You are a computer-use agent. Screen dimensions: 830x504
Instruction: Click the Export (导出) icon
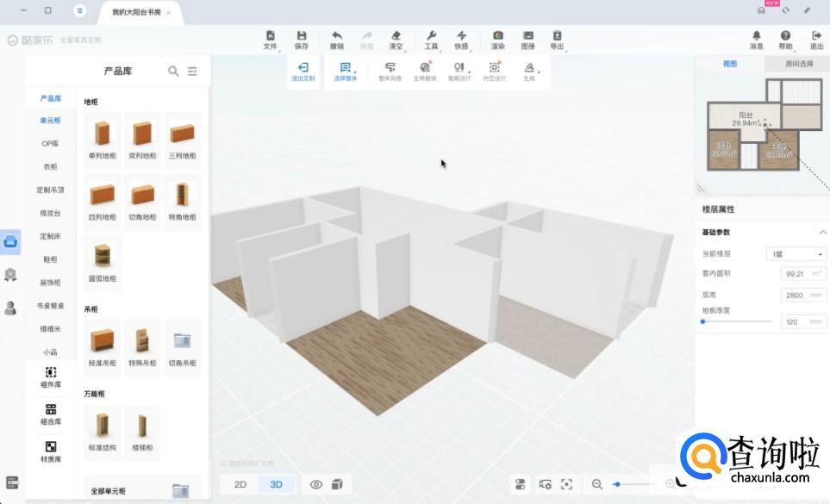(x=557, y=36)
